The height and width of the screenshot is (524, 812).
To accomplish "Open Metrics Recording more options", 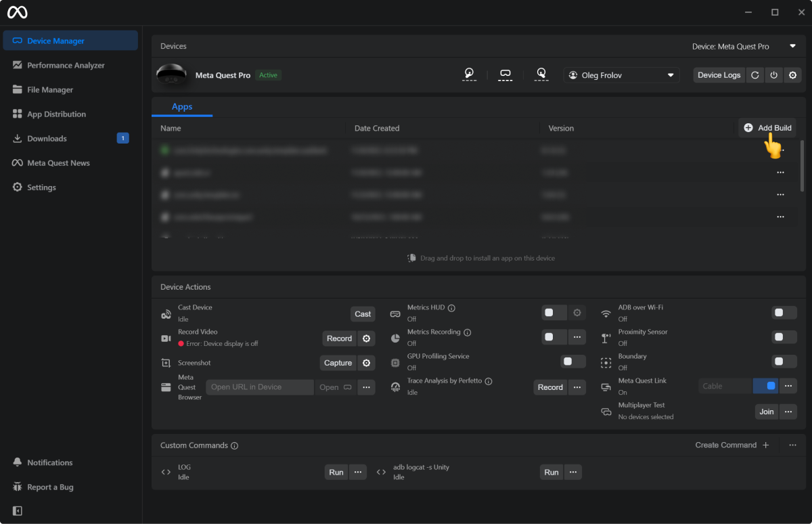I will tap(577, 337).
